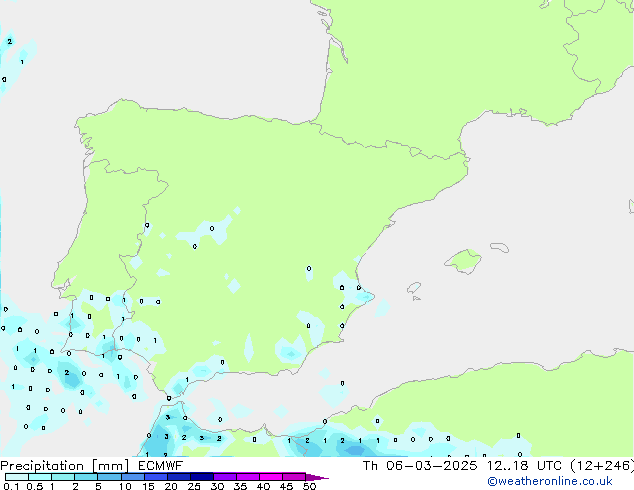Select the small Menorca island on map
The width and height of the screenshot is (634, 490).
[498, 246]
